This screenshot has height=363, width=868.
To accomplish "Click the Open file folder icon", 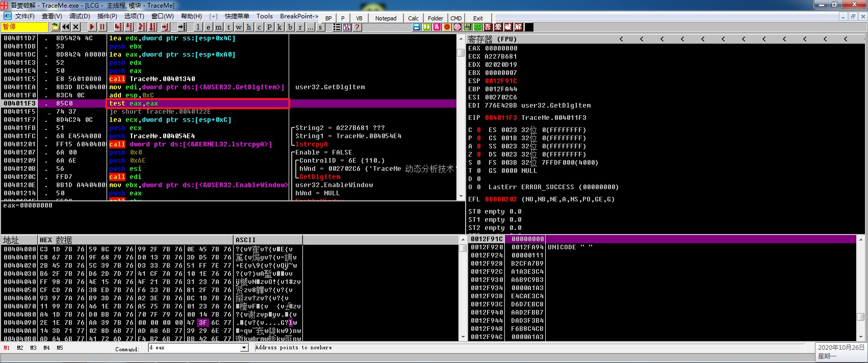I will pyautogui.click(x=55, y=27).
